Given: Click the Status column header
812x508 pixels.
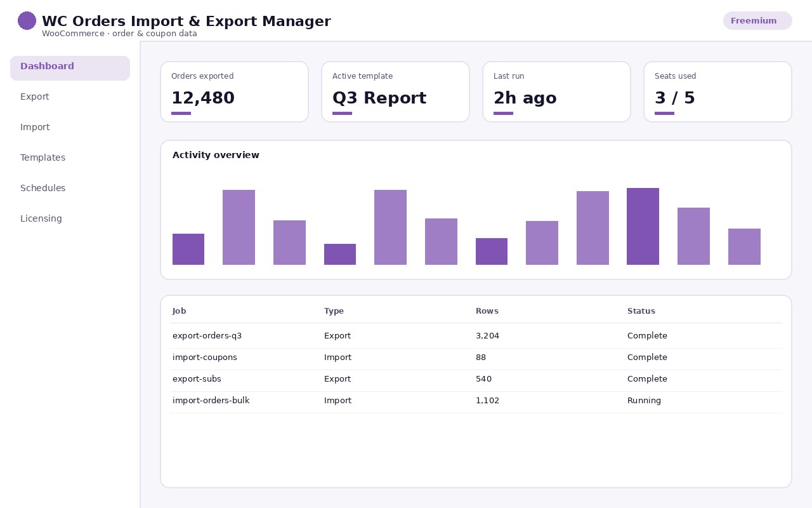Looking at the screenshot, I should click(641, 311).
